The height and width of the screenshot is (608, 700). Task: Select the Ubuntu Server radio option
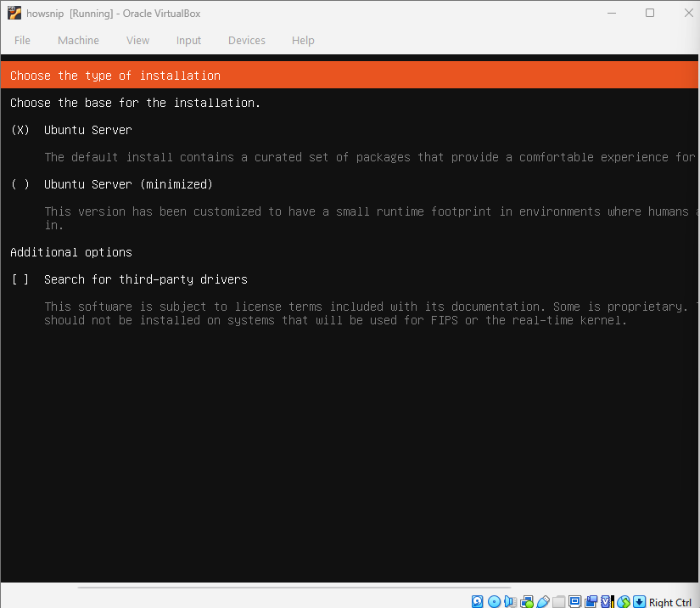[x=20, y=130]
